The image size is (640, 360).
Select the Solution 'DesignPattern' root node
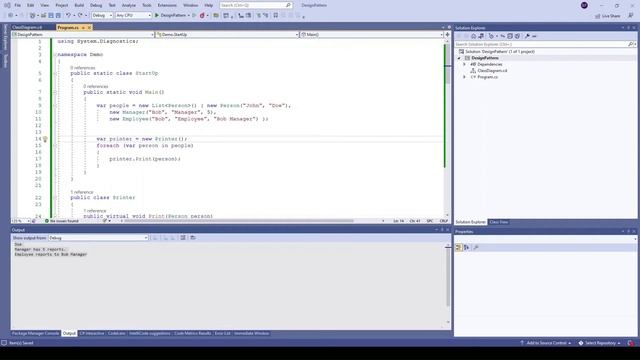coord(500,52)
